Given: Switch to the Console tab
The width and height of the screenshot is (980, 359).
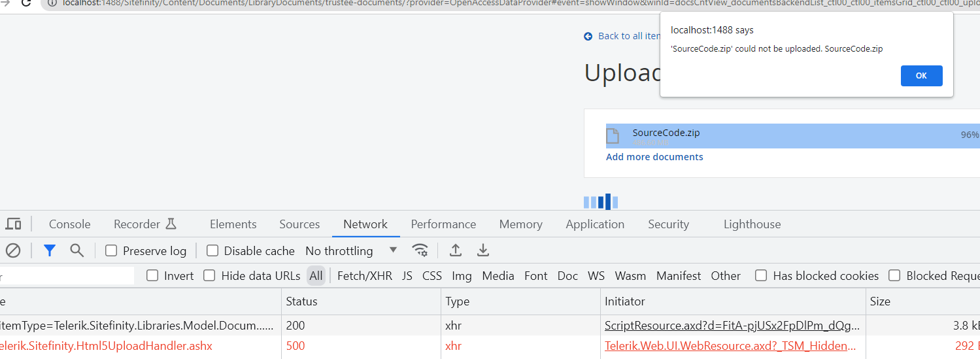Looking at the screenshot, I should tap(70, 224).
